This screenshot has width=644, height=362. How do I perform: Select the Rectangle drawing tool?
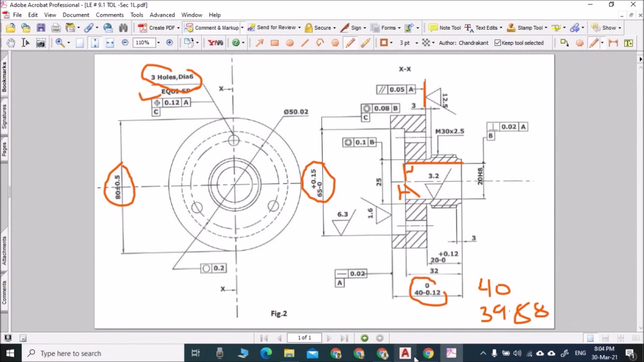tap(275, 43)
